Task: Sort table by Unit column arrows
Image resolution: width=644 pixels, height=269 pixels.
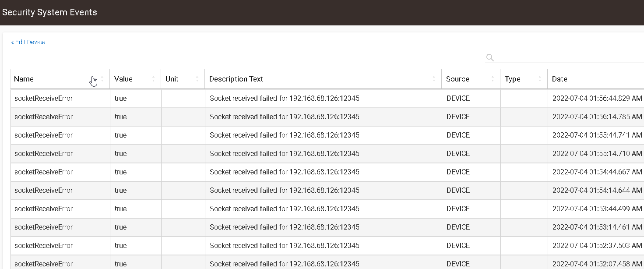Action: (197, 79)
